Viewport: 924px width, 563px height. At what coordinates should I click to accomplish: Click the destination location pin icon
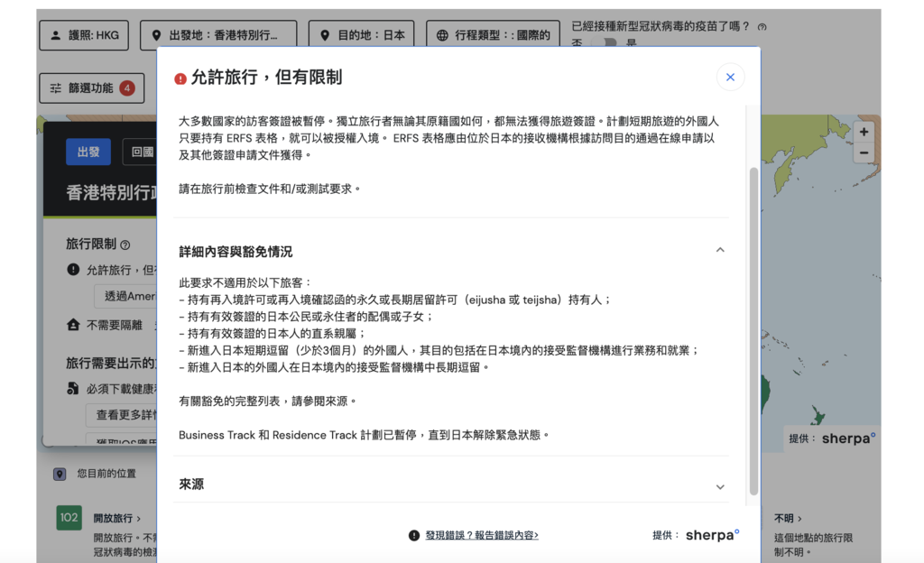pos(325,35)
